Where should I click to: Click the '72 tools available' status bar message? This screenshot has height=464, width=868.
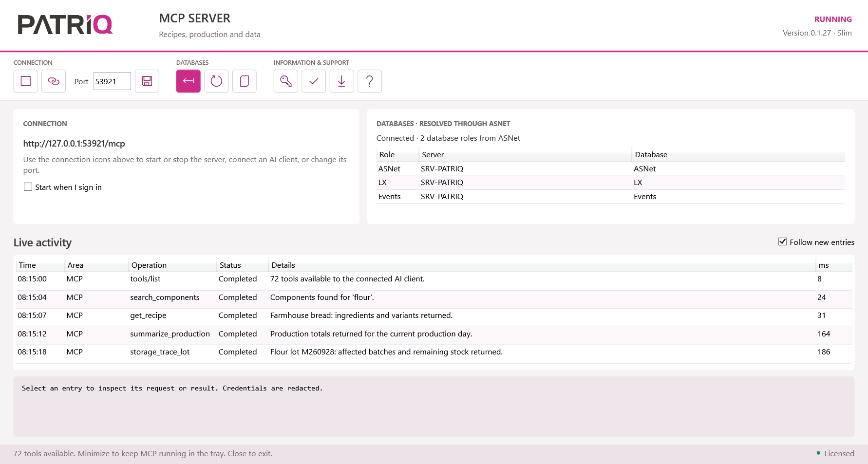coord(143,453)
